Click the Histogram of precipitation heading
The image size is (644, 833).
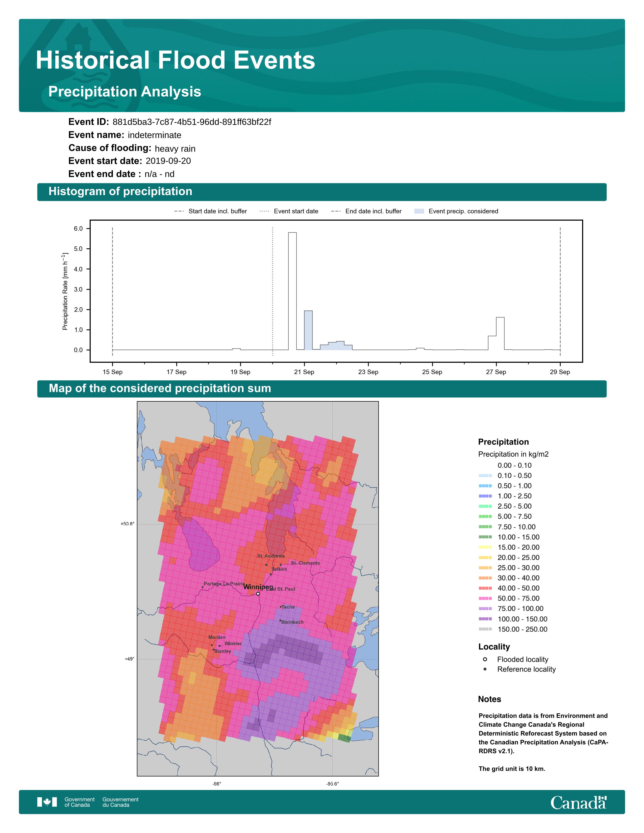pos(120,192)
